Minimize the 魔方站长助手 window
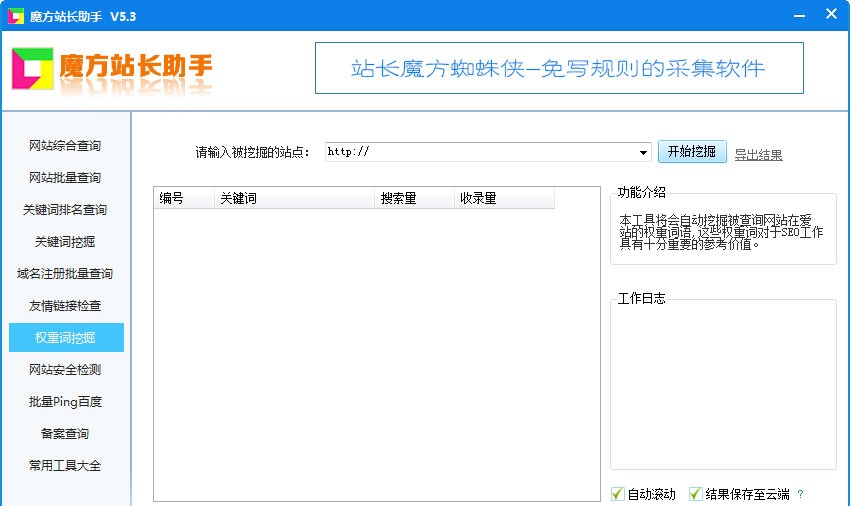The image size is (852, 506). click(799, 16)
